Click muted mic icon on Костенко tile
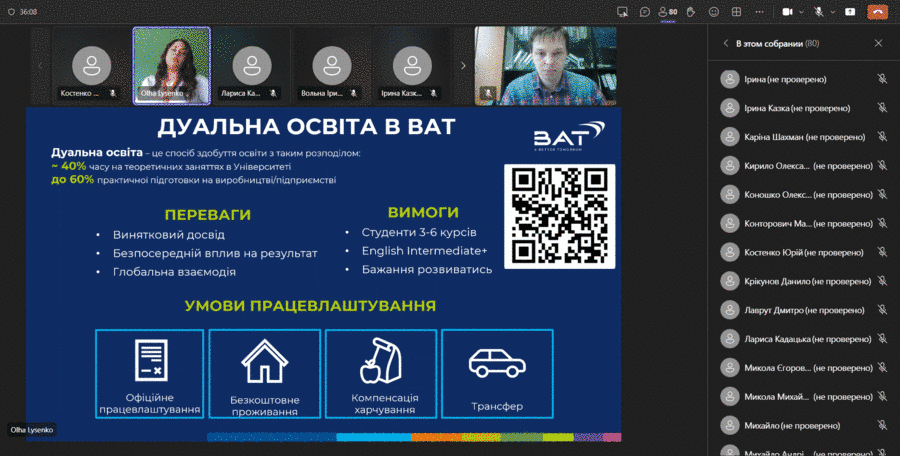This screenshot has height=456, width=900. (113, 93)
